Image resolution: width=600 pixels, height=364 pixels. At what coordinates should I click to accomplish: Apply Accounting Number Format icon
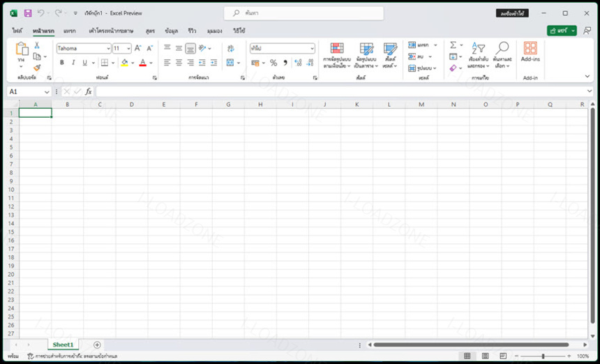click(255, 63)
